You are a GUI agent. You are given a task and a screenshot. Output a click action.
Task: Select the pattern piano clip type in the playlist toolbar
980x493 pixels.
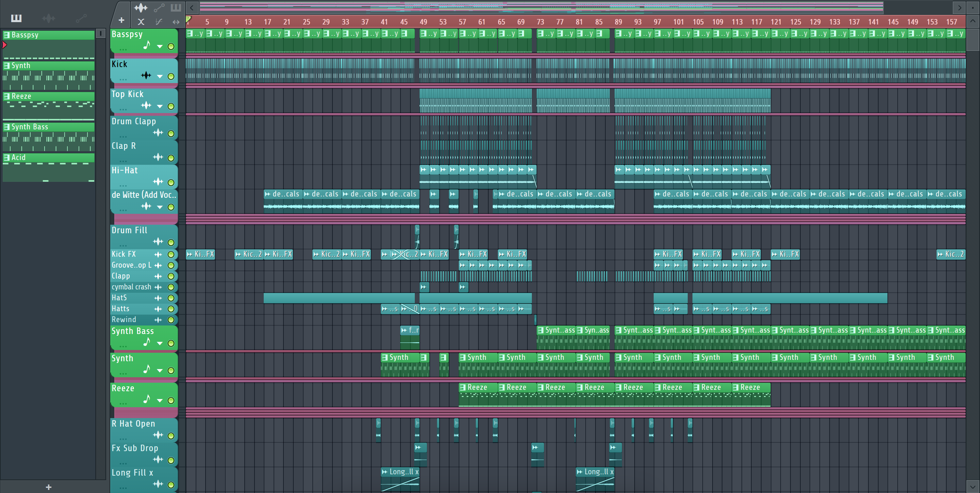coord(176,7)
